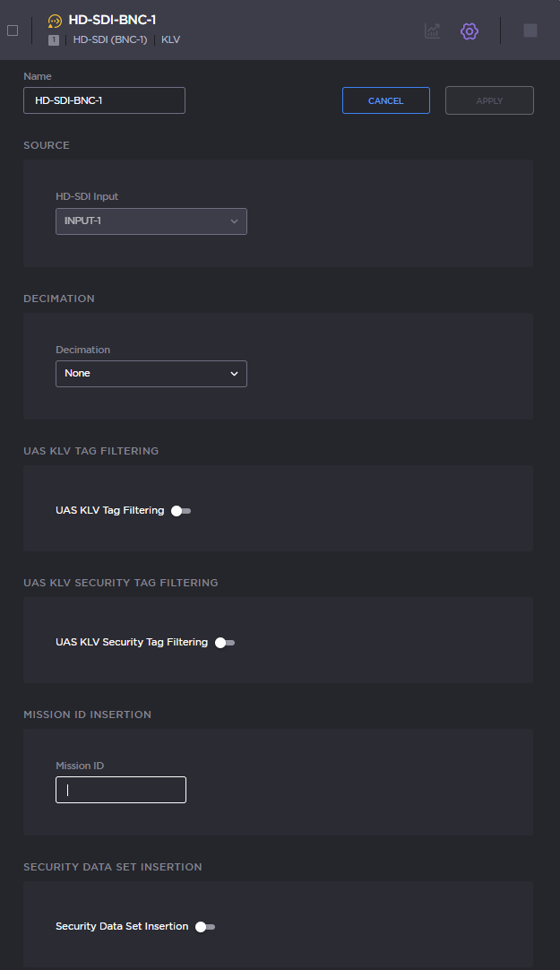The width and height of the screenshot is (560, 970).
Task: Click the HD-SDI-BNC-1 title text
Action: 112,20
